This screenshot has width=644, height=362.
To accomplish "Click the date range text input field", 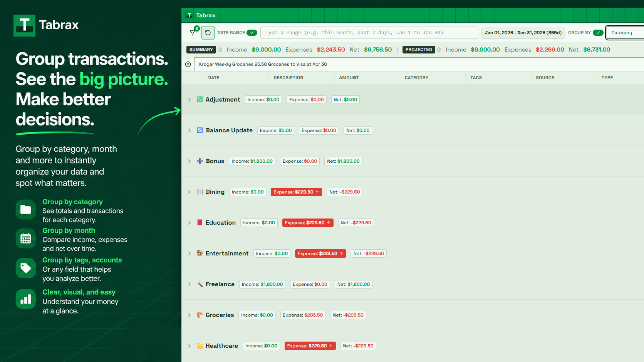I will pyautogui.click(x=369, y=33).
